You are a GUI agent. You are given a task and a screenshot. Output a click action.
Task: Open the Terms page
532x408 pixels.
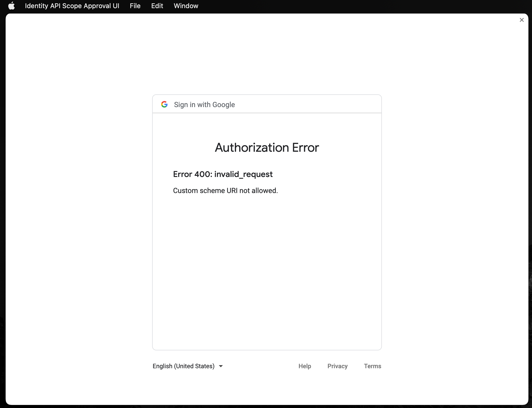[372, 366]
